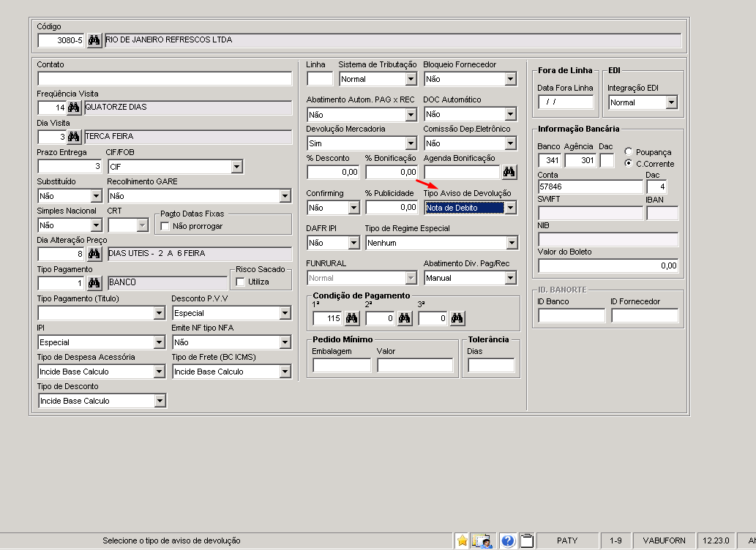Open Comissão Dep.Eletrônico dropdown
This screenshot has width=756, height=550.
(511, 143)
